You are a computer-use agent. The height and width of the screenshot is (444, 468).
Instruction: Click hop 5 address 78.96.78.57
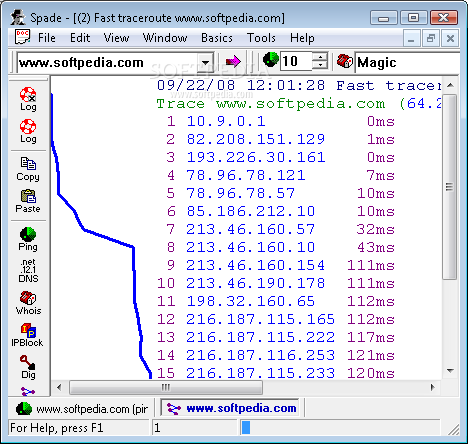click(x=241, y=193)
